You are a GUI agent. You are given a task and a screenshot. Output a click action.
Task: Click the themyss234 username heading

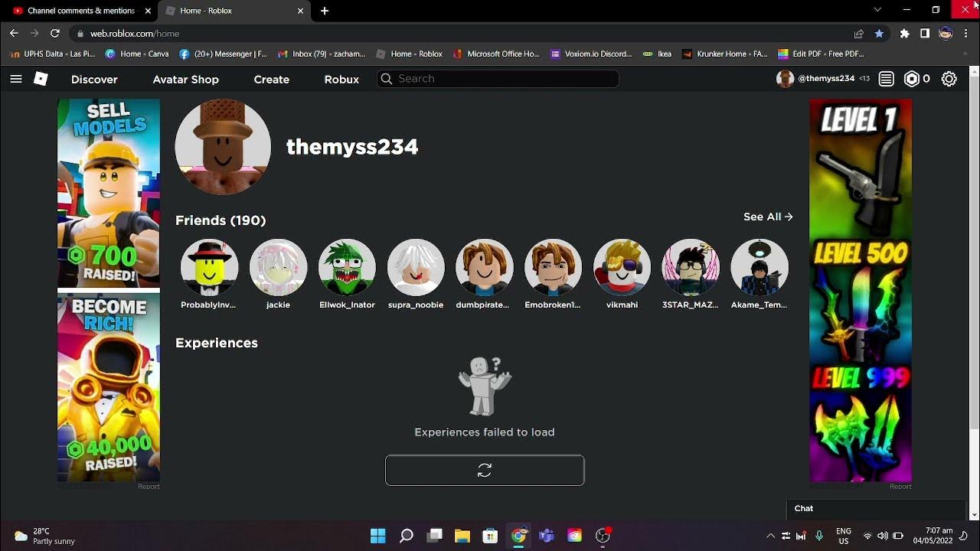tap(352, 147)
